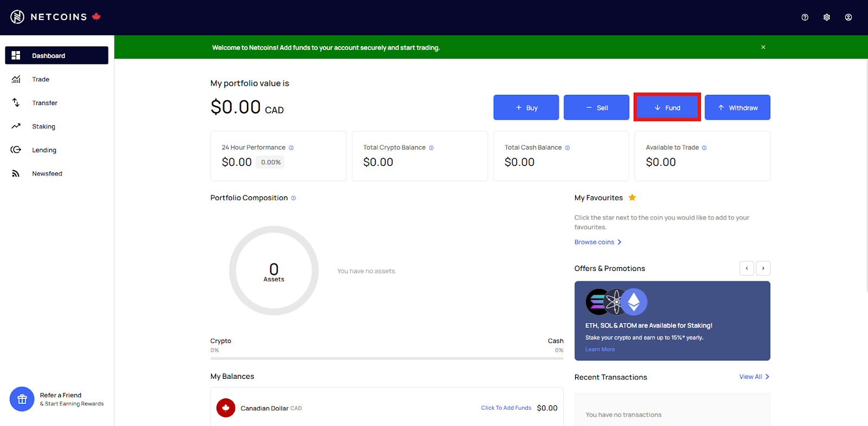Open the help question mark icon
Image resolution: width=868 pixels, height=426 pixels.
[805, 17]
